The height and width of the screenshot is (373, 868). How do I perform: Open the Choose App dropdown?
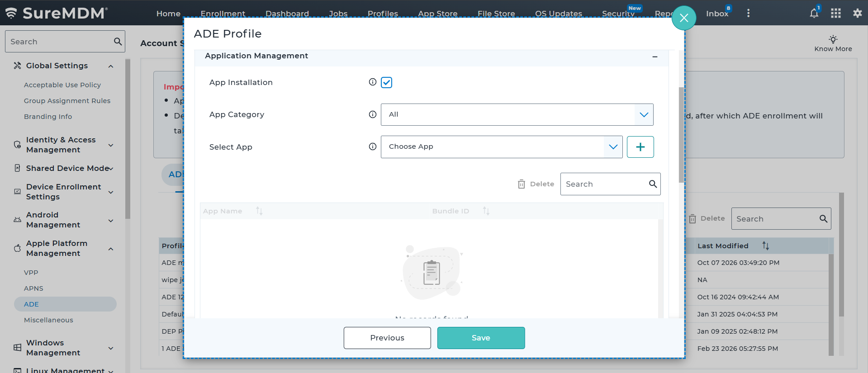502,147
